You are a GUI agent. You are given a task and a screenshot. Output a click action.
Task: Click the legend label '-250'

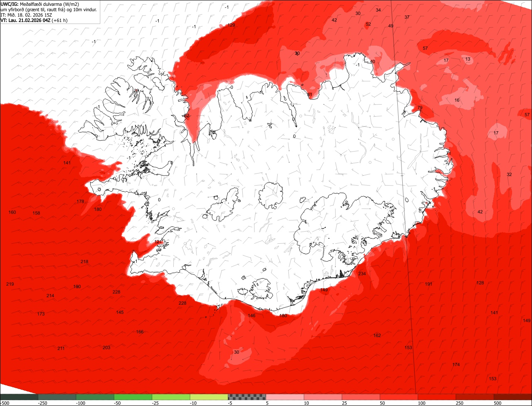coord(42,403)
